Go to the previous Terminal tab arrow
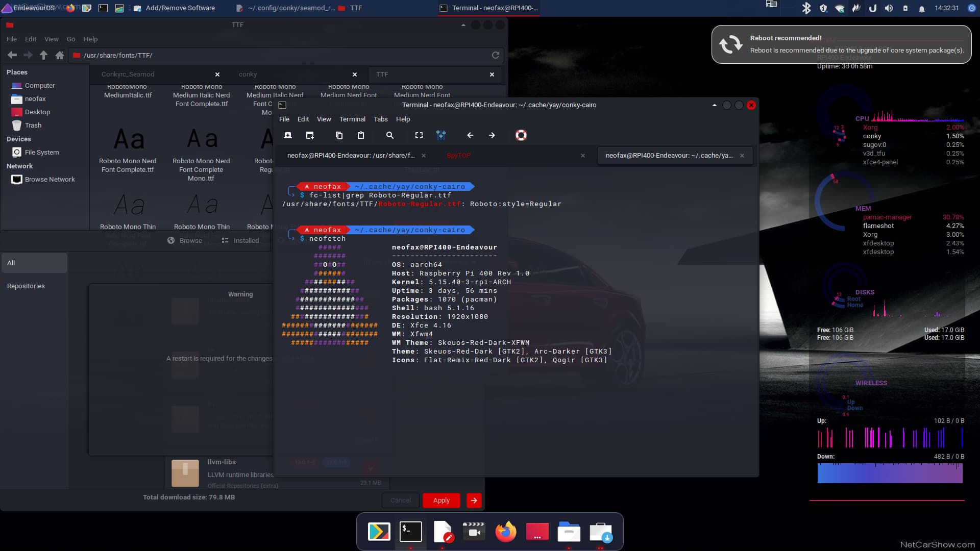 click(x=470, y=135)
